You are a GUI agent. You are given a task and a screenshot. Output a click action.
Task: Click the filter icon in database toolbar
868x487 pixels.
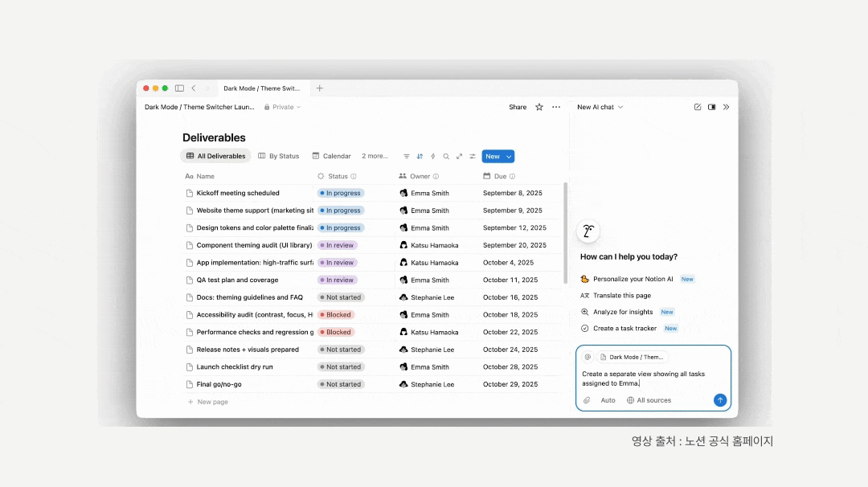pyautogui.click(x=407, y=157)
